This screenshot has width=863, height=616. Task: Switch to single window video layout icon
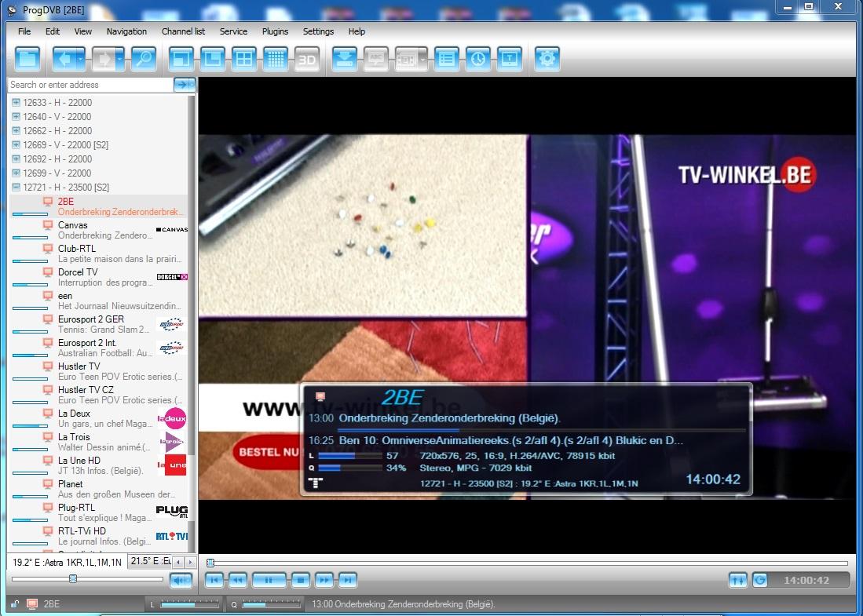tap(181, 59)
